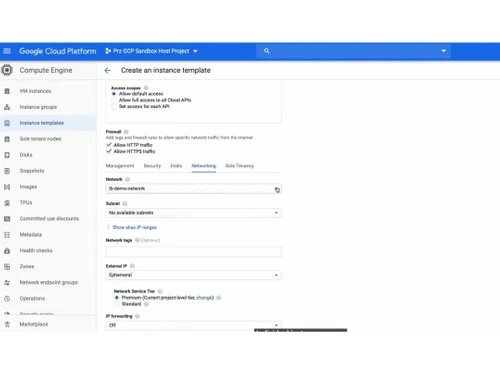500x375 pixels.
Task: Click the Operations clock icon
Action: click(7, 299)
